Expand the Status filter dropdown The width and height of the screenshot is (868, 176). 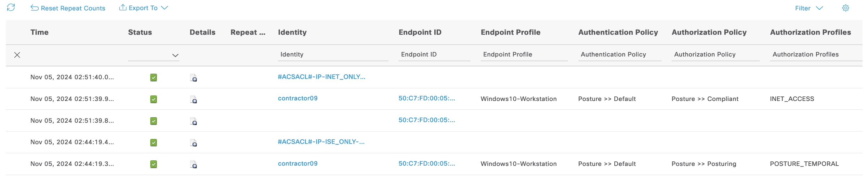(175, 55)
